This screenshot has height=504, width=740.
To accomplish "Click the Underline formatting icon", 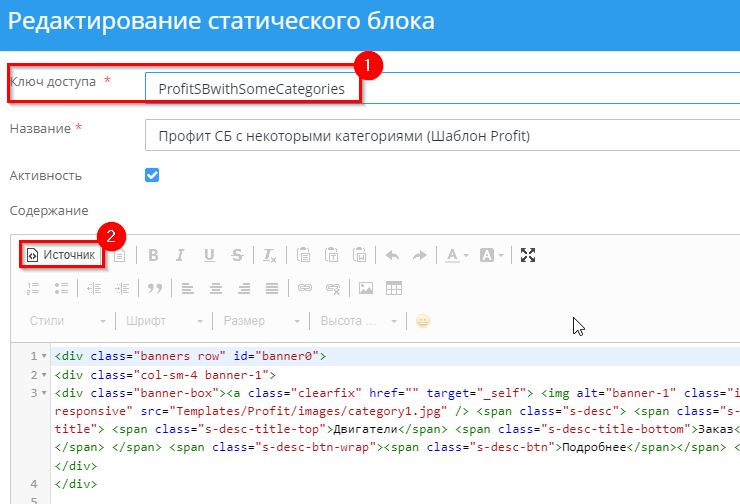I will [209, 255].
